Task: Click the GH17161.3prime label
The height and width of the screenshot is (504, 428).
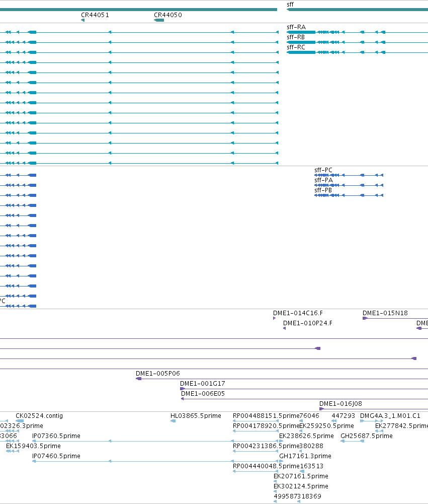Action: 305,456
